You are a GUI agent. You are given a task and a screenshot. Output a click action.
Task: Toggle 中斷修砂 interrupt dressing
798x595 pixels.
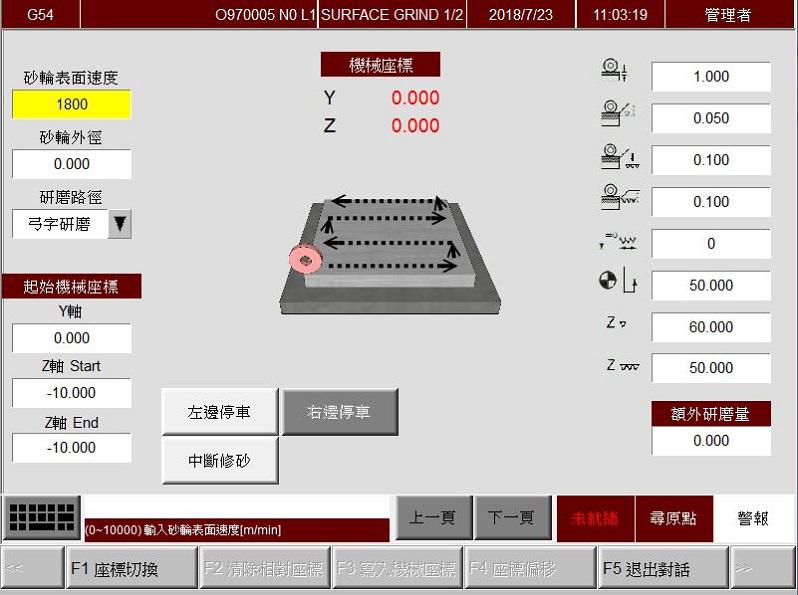click(219, 461)
